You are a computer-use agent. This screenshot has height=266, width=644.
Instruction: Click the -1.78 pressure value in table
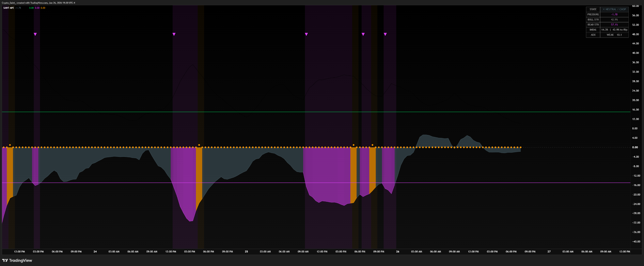(614, 14)
